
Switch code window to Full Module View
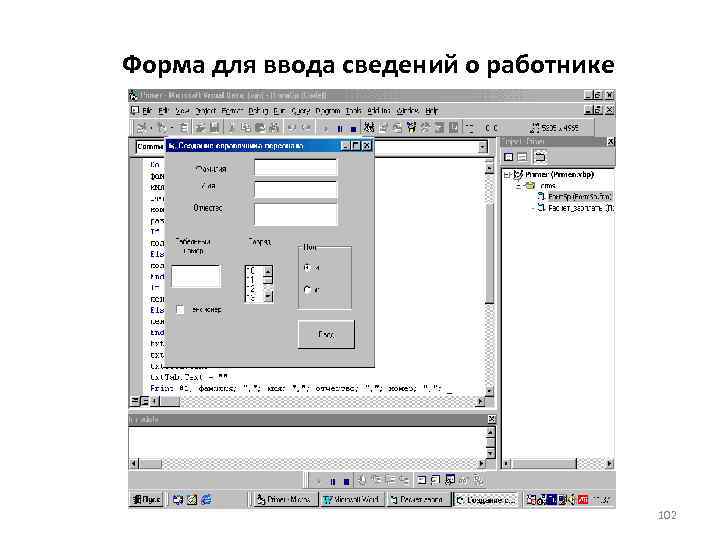(144, 401)
